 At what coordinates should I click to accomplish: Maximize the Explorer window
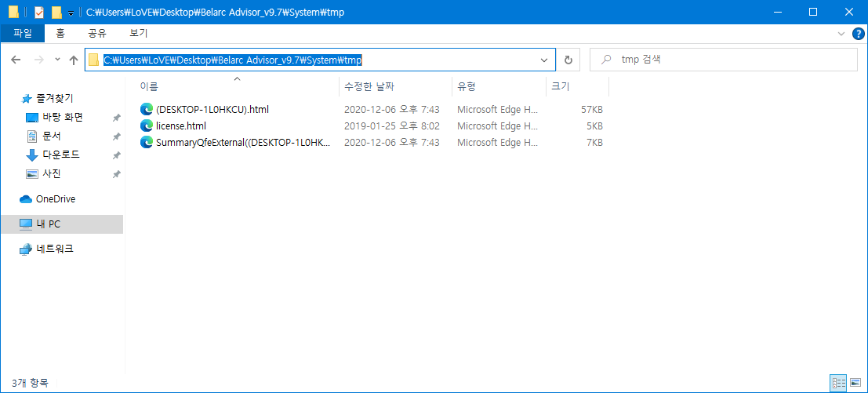[x=813, y=13]
